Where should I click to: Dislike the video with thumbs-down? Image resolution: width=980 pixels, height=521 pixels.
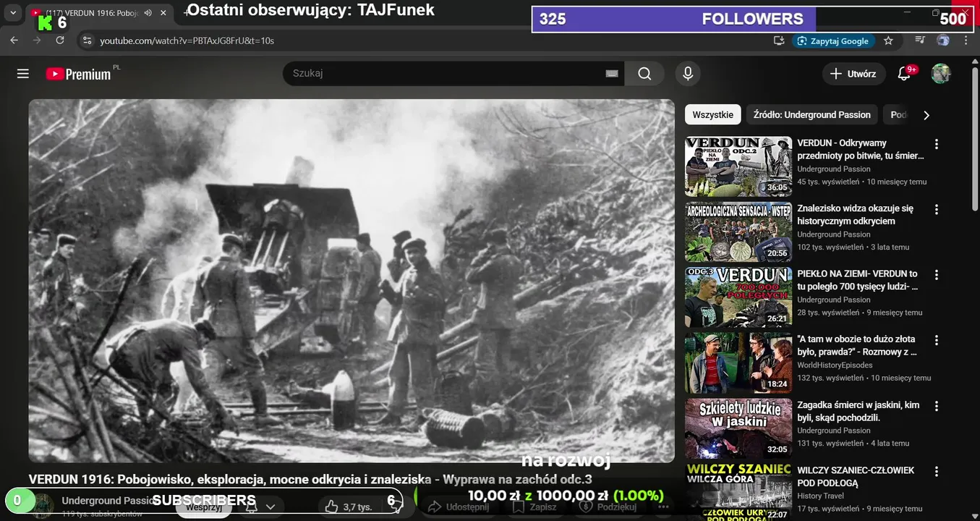click(x=395, y=507)
